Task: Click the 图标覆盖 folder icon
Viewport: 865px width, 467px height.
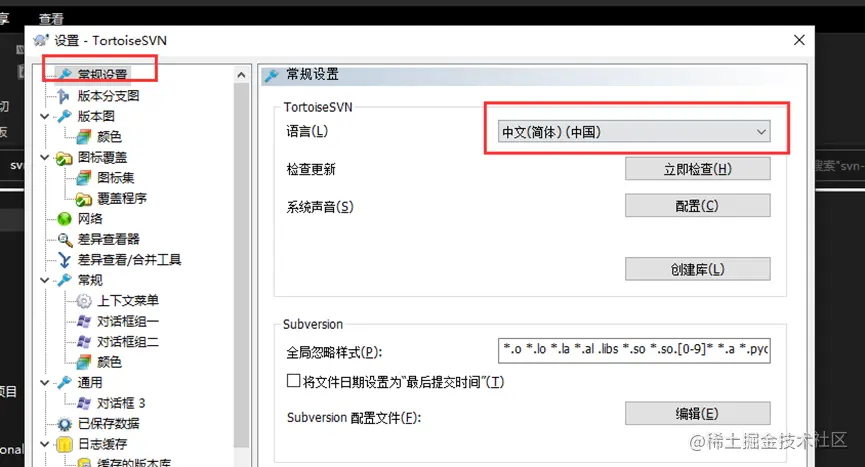Action: pyautogui.click(x=64, y=158)
